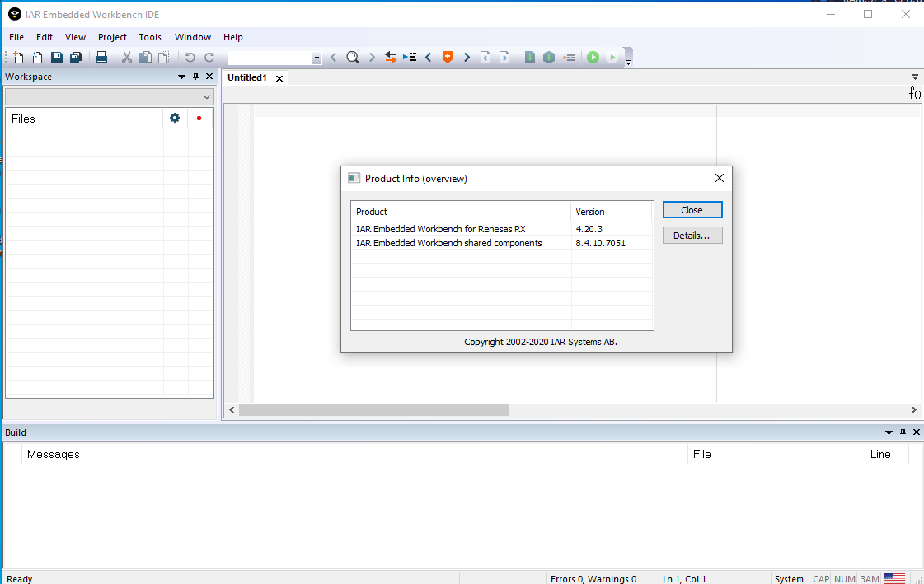The width and height of the screenshot is (924, 584).
Task: Click the Compile toolbar icon
Action: click(530, 57)
